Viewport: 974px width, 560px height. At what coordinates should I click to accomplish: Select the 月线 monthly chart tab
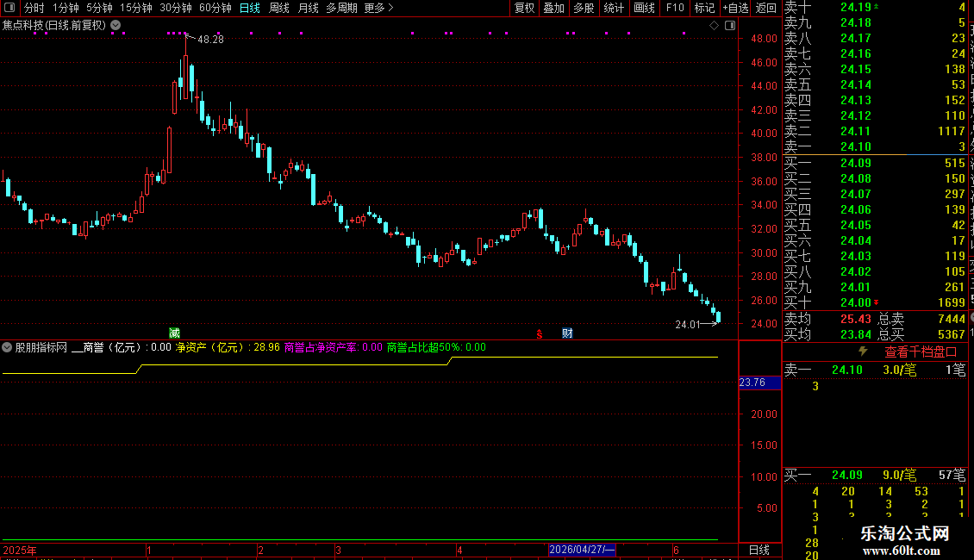pyautogui.click(x=308, y=8)
